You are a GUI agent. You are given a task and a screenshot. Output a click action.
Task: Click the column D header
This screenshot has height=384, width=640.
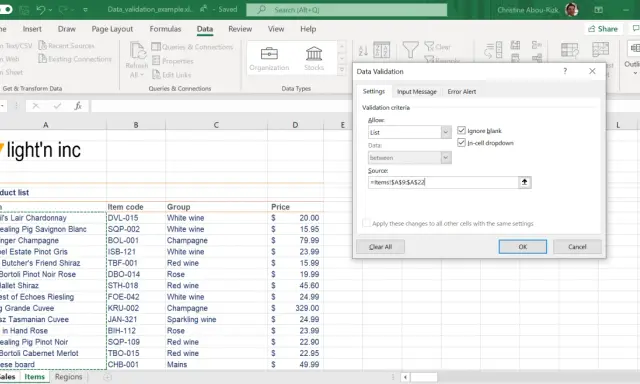295,125
